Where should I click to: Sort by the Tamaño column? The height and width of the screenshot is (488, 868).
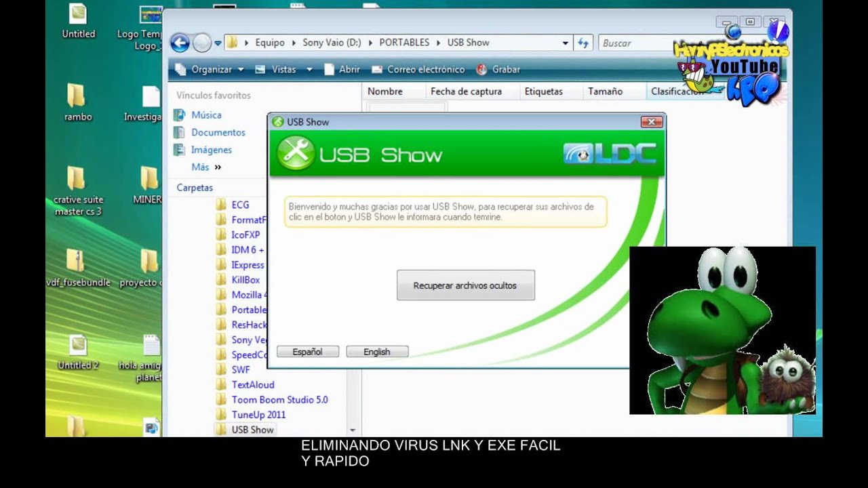[606, 91]
